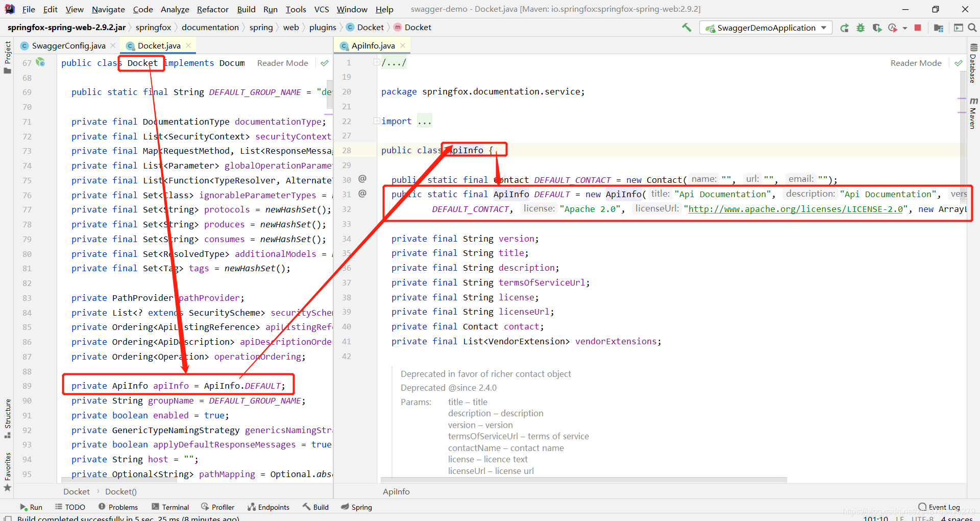
Task: Open the Endpoints tool window
Action: coord(268,507)
